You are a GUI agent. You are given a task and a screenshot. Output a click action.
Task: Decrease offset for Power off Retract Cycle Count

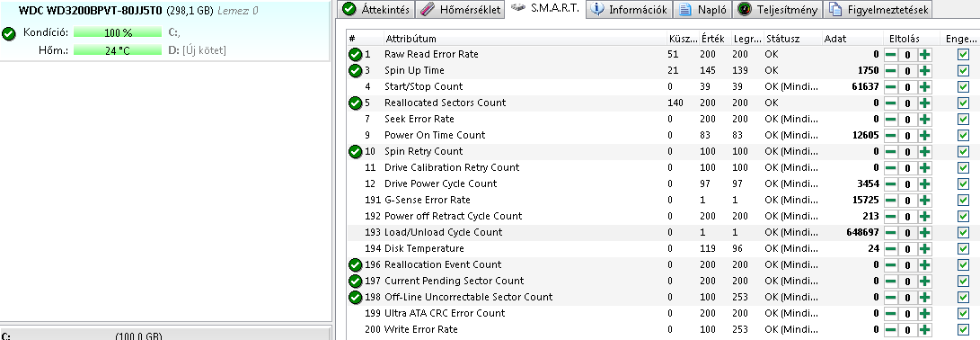(891, 217)
